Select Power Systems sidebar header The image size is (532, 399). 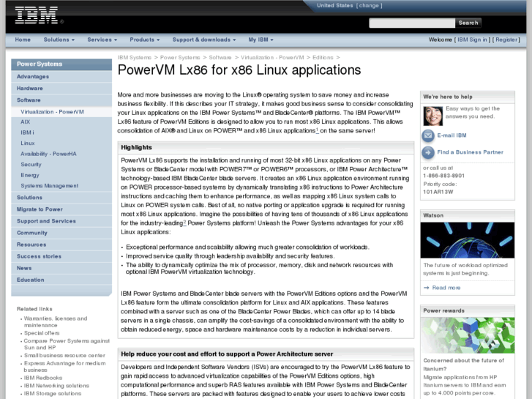coord(61,64)
